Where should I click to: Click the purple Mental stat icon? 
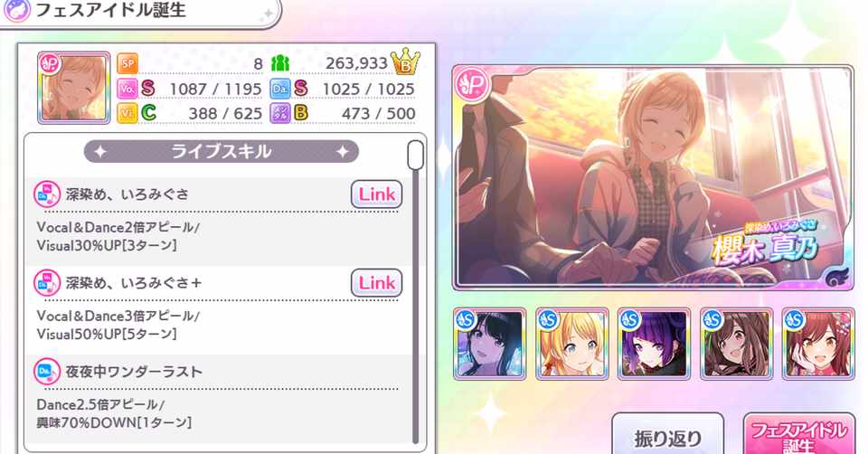pyautogui.click(x=280, y=113)
